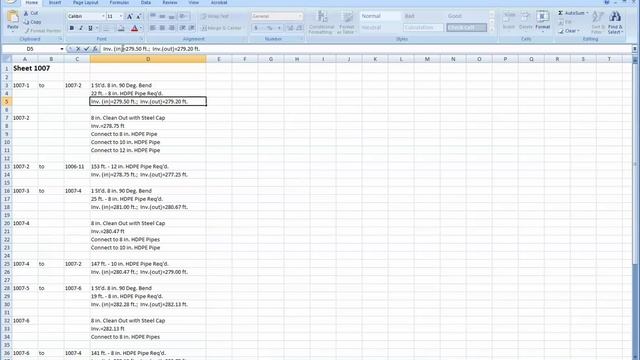
Task: Open the Orientation text rotation menu
Action: point(184,16)
